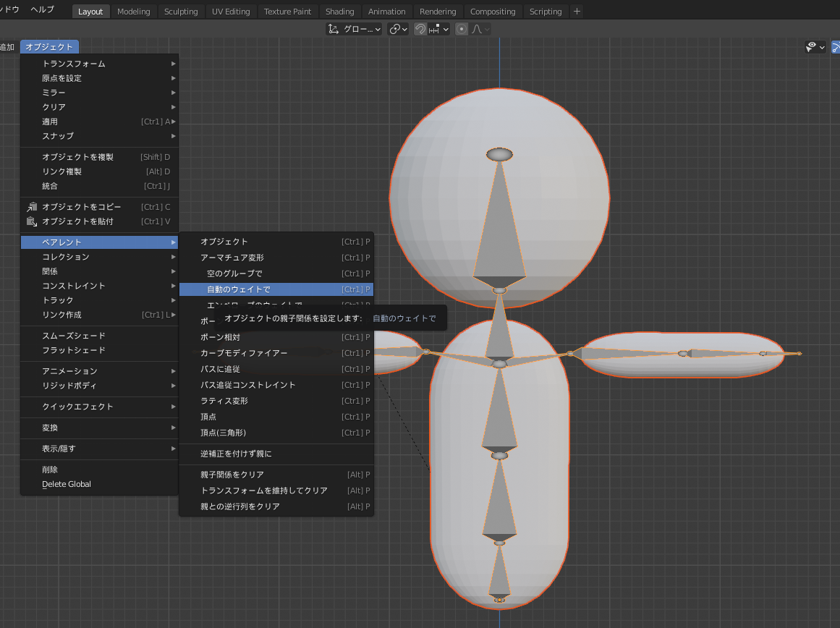Open the ヘルプ menu
Viewport: 840px width, 628px height.
pos(42,9)
